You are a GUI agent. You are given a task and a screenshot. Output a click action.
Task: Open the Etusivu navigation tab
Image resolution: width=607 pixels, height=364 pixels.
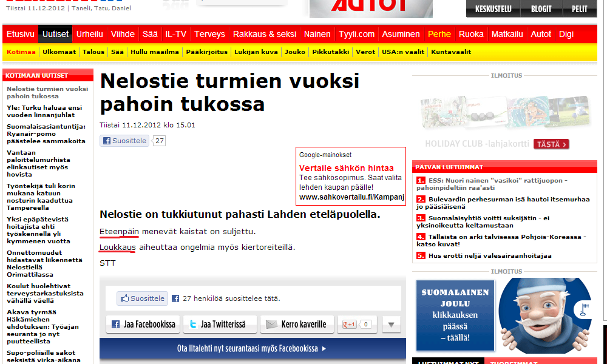pyautogui.click(x=21, y=34)
